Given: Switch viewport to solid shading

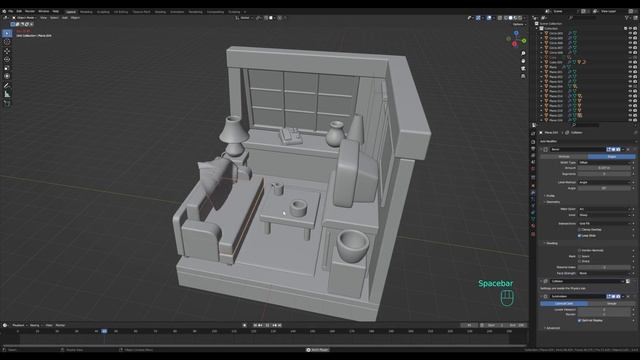Looking at the screenshot, I should tap(511, 18).
